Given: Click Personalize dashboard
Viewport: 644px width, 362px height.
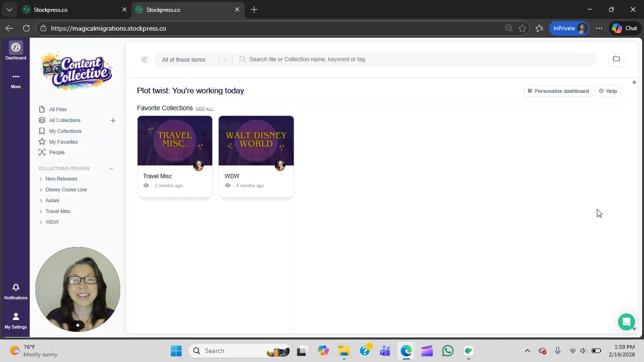Looking at the screenshot, I should click(558, 91).
